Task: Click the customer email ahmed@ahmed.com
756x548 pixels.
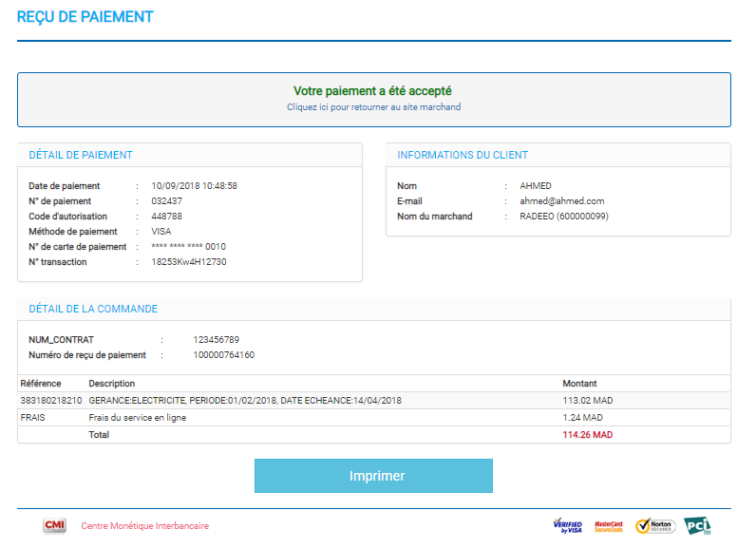Action: coord(561,201)
